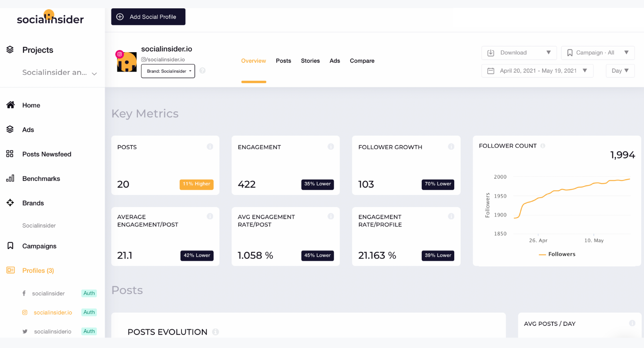
Task: Go to Home in sidebar
Action: point(31,105)
